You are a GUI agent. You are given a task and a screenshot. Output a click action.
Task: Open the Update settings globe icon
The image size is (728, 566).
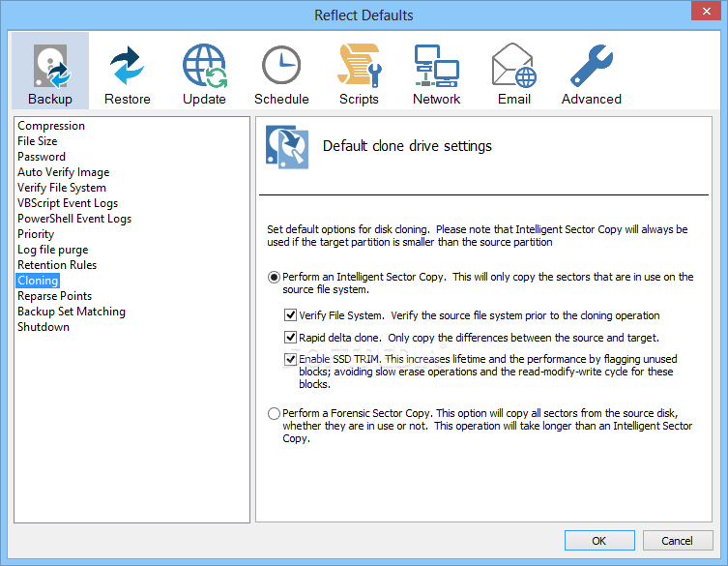tap(204, 66)
